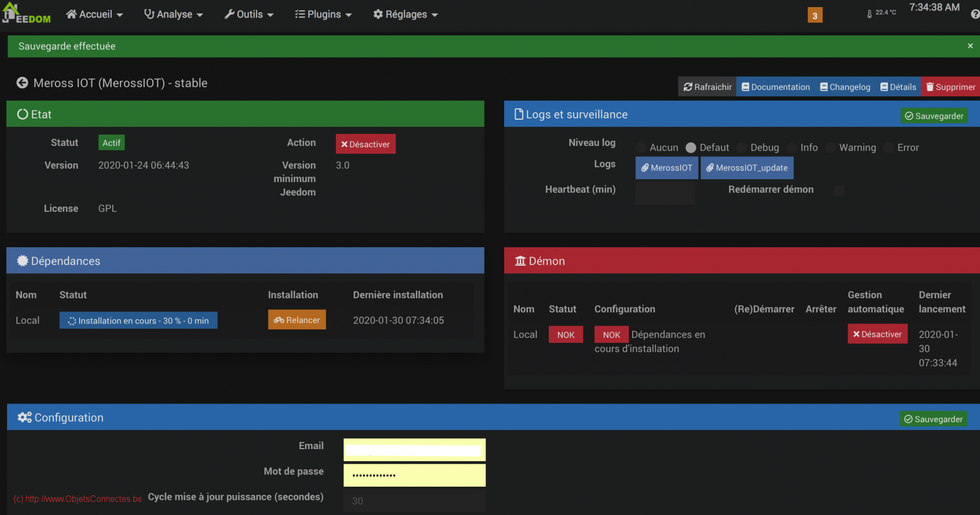Select the Defaut log level
Screen dimensions: 980x515
(x=691, y=148)
